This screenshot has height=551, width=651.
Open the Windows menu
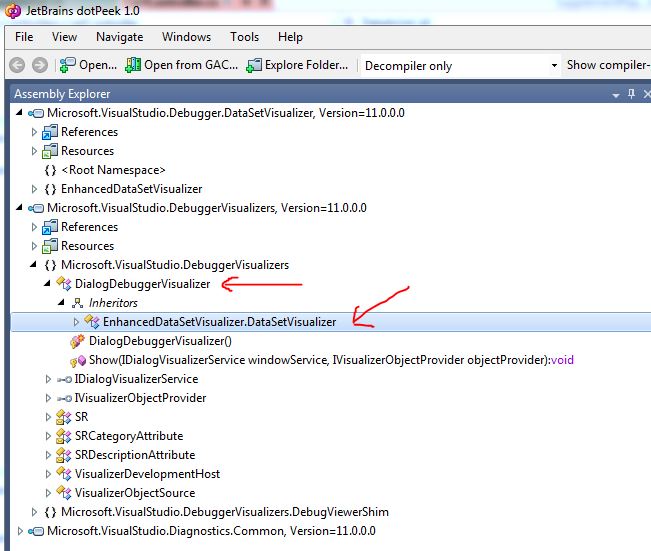(x=186, y=37)
